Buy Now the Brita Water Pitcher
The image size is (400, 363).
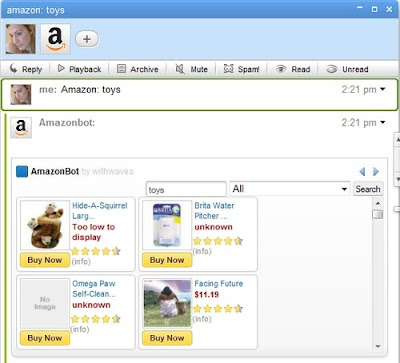tap(167, 260)
